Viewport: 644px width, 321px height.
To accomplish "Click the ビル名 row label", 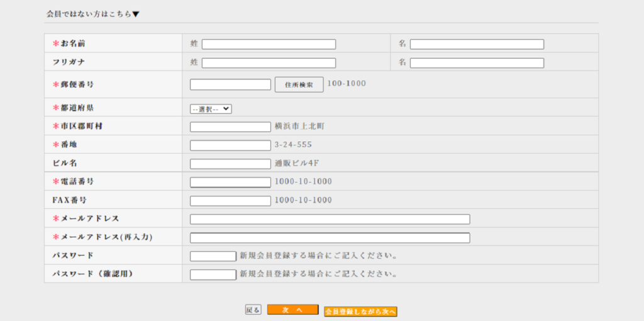I will coord(65,163).
